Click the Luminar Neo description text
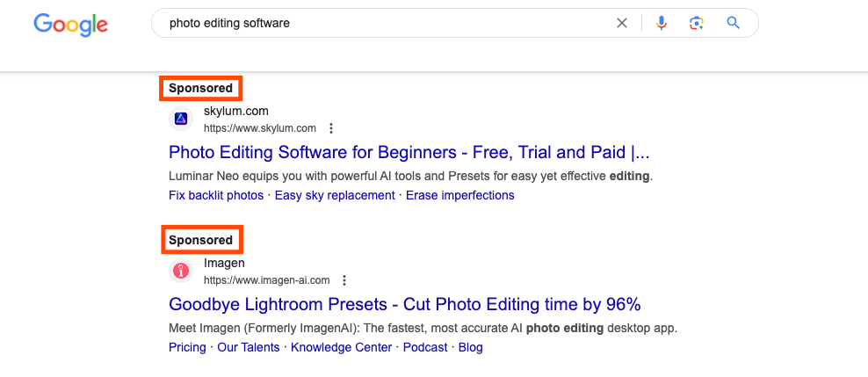This screenshot has width=868, height=377. (x=411, y=178)
